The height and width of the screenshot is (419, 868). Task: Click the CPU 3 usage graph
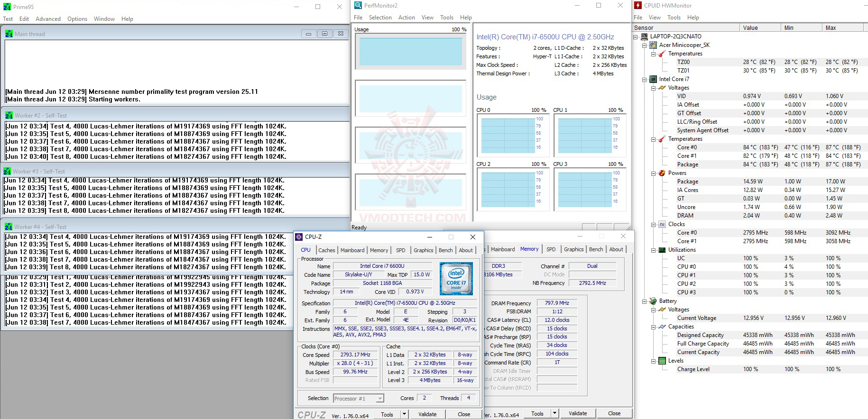click(590, 190)
